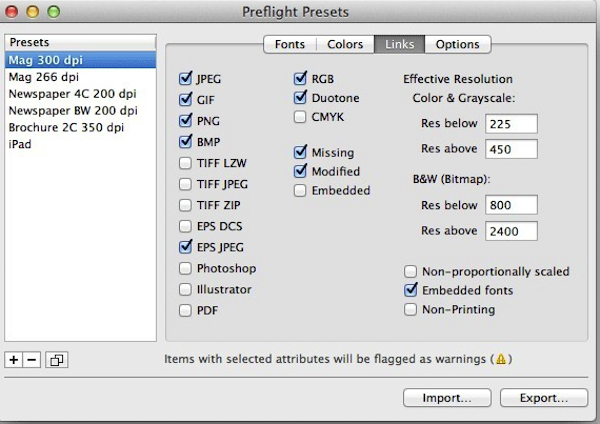Toggle the Embedded fonts checkbox

410,290
